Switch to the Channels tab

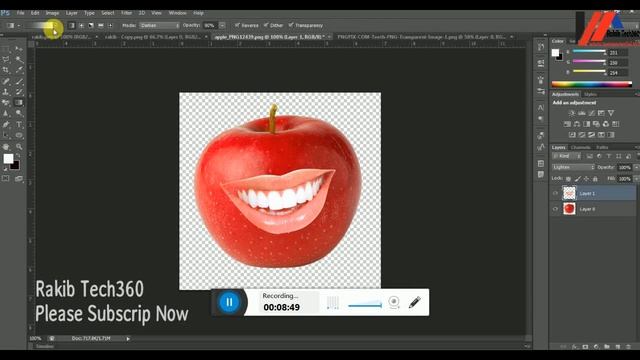tap(580, 147)
